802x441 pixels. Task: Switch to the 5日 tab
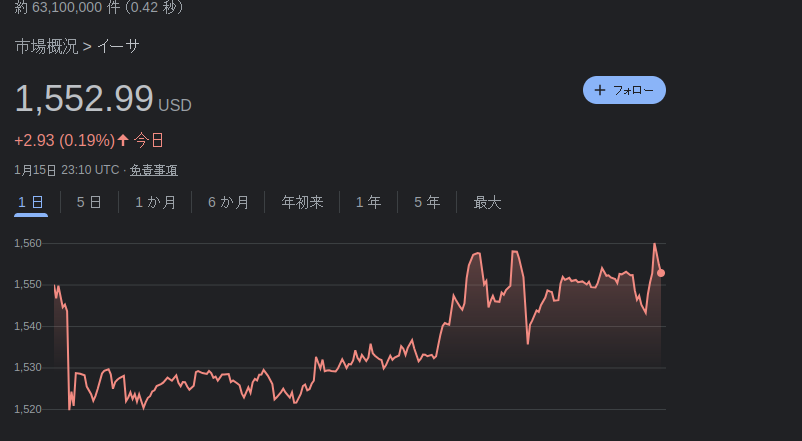coord(89,202)
